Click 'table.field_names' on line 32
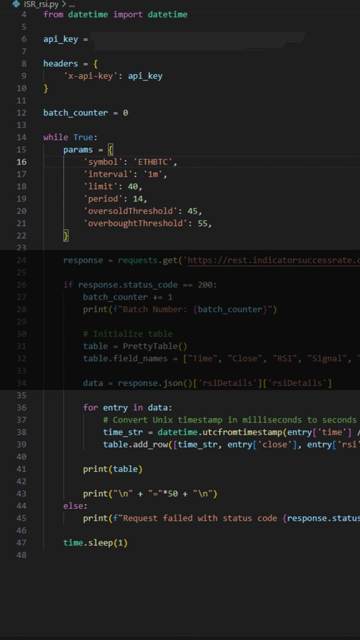The image size is (360, 640). point(125,358)
